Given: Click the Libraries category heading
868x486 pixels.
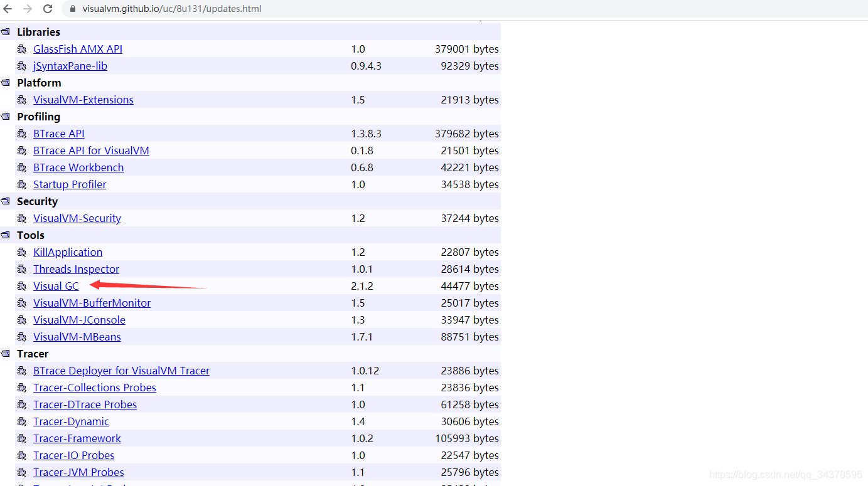Looking at the screenshot, I should click(39, 32).
